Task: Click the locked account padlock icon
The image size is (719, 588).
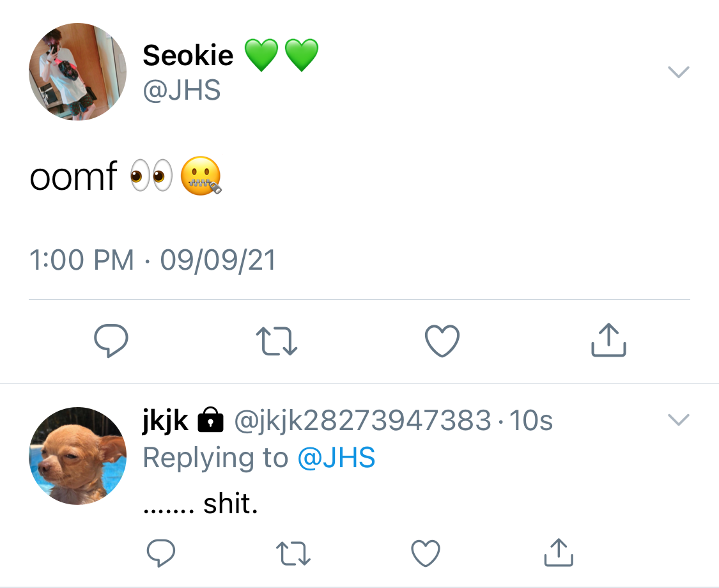Action: [x=210, y=420]
